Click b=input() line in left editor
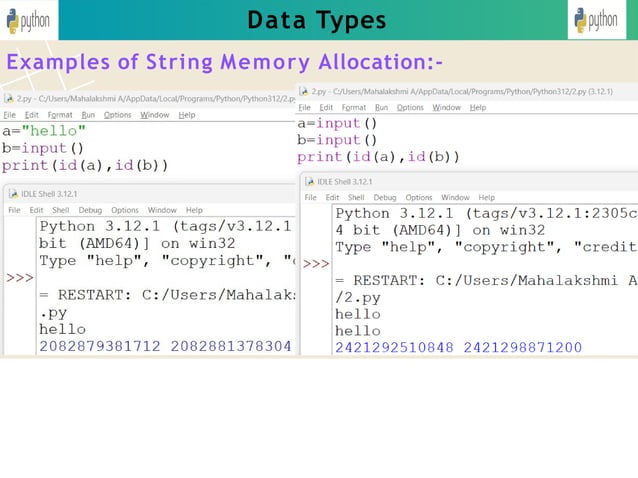The width and height of the screenshot is (638, 478). point(43,148)
